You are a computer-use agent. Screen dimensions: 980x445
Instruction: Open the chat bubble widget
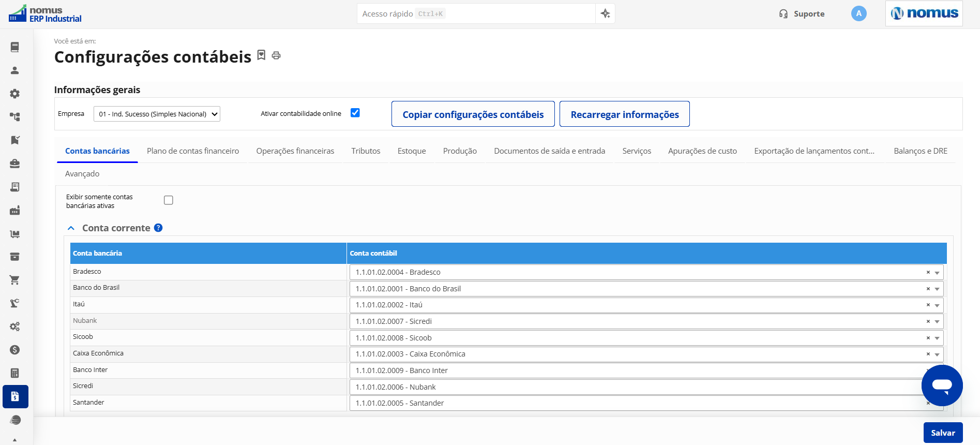[942, 385]
